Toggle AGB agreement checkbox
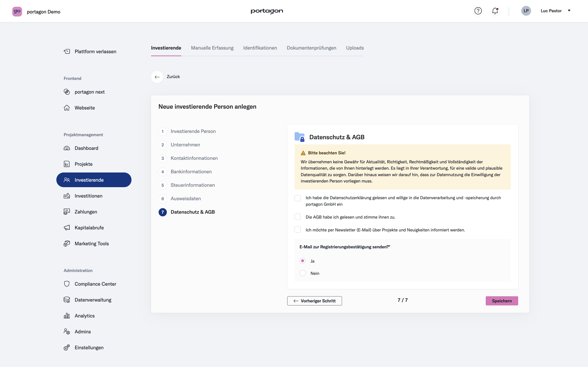The height and width of the screenshot is (367, 588). pos(298,217)
